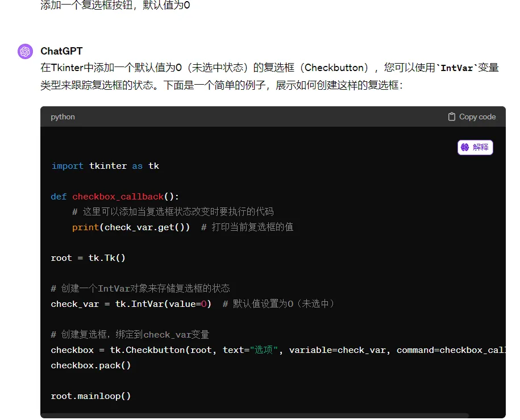Screen dimensions: 520x420
Task: Click the answer sentence starting '类型来跟踪复选框的状态'
Action: pos(221,85)
